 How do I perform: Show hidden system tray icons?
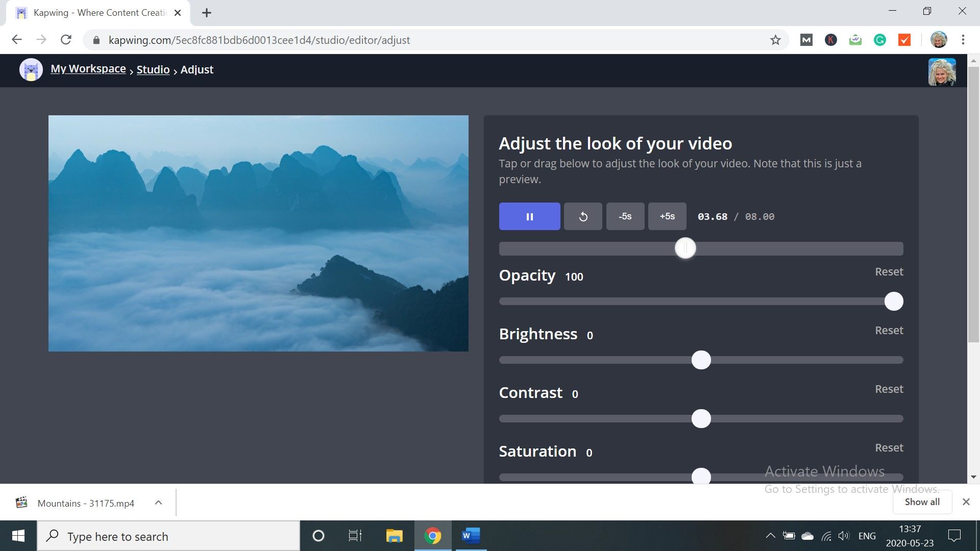[x=770, y=536]
